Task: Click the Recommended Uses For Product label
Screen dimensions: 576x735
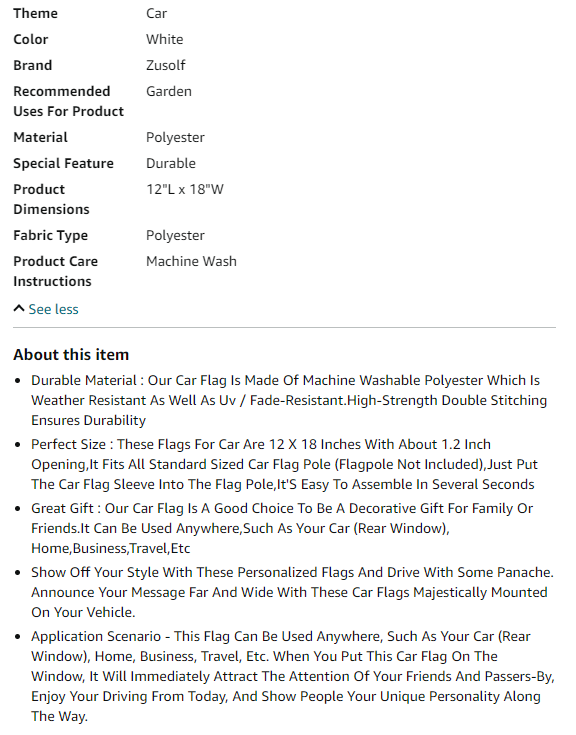Action: [x=68, y=101]
